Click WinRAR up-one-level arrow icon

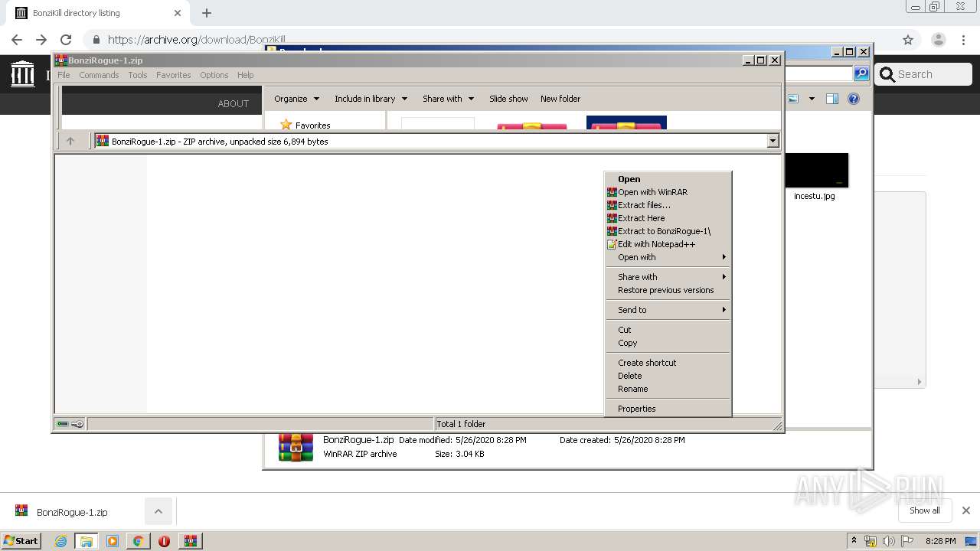(70, 141)
